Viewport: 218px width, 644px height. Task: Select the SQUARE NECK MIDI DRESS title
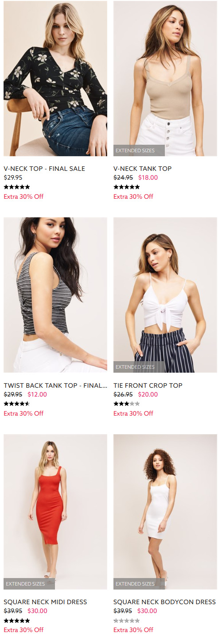[x=45, y=602]
